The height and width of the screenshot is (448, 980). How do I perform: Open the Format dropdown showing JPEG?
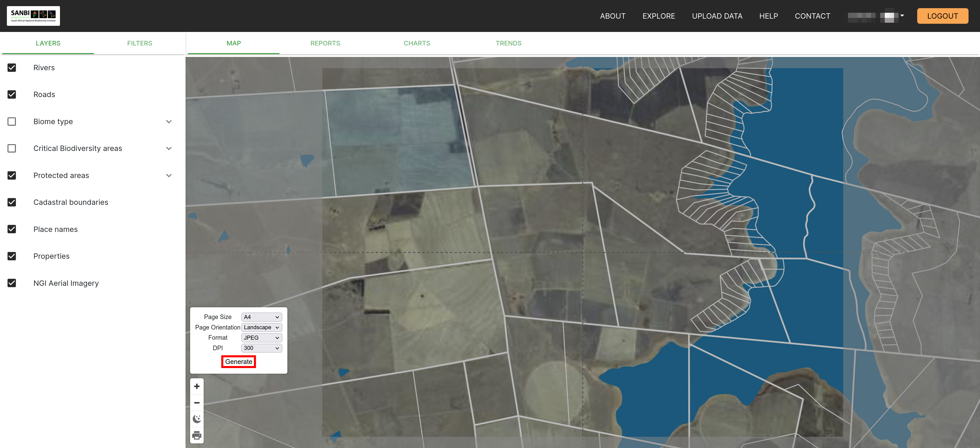[261, 338]
